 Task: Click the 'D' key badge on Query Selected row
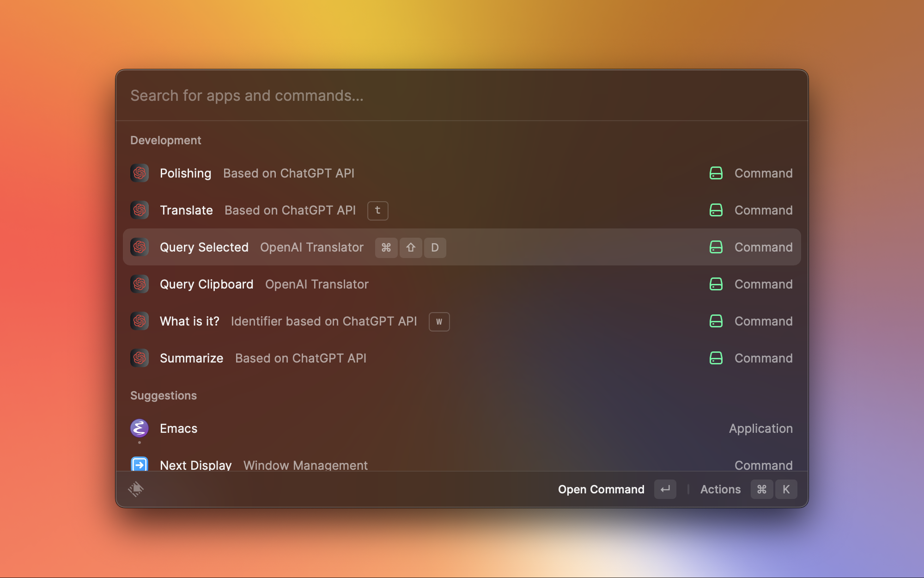click(x=435, y=248)
